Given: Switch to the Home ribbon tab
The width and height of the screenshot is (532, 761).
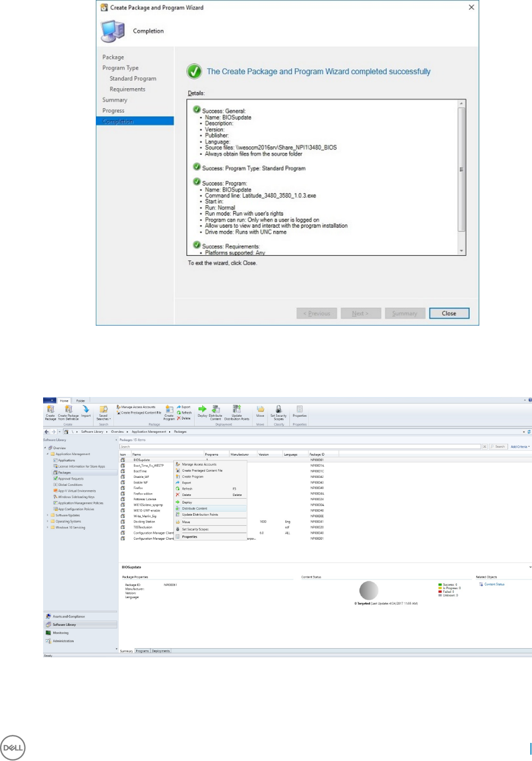Looking at the screenshot, I should click(64, 401).
